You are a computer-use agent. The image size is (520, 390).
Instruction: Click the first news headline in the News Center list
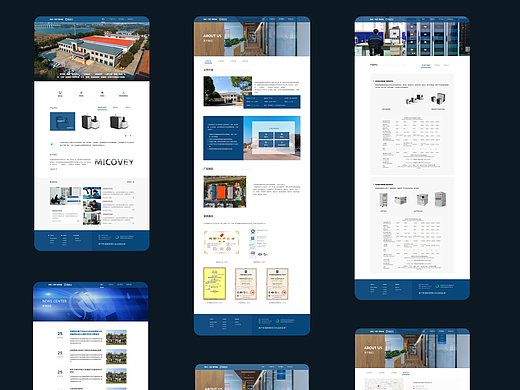86,333
